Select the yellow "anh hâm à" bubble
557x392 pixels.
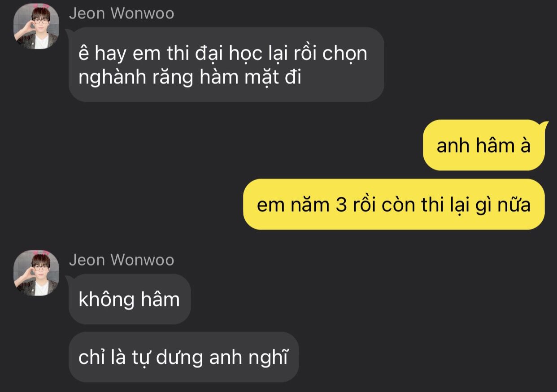[484, 145]
